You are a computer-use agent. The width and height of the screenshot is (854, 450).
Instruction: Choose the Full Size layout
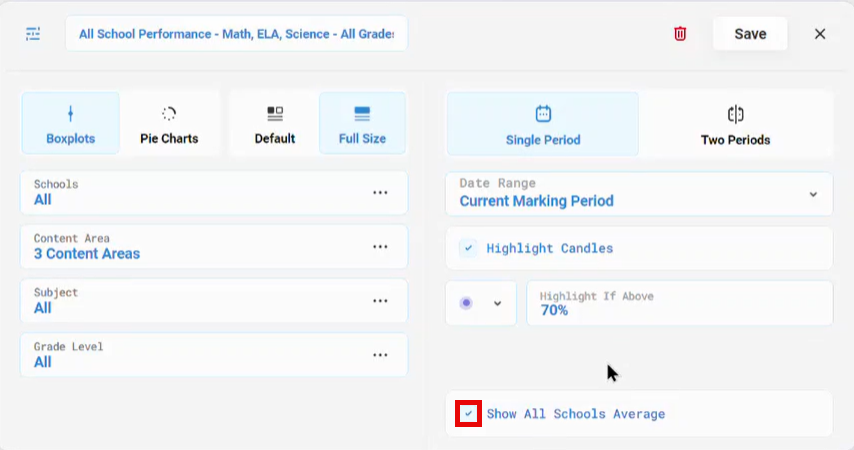pos(362,124)
